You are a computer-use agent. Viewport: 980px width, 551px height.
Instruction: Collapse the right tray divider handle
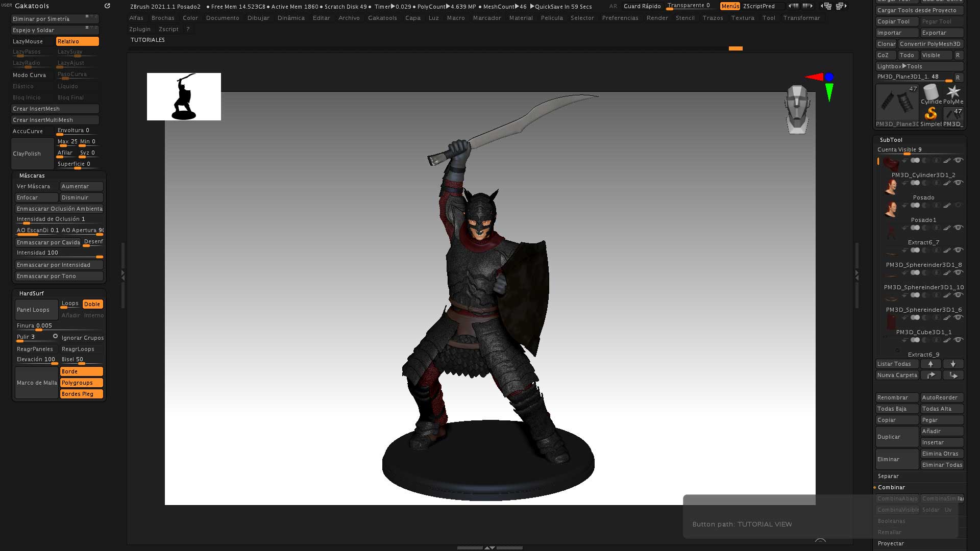coord(857,275)
